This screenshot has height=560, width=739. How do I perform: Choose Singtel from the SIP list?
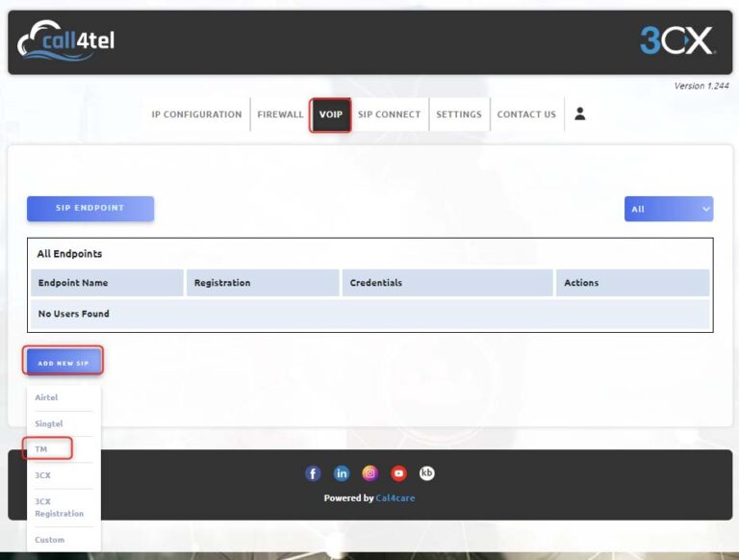(x=49, y=423)
